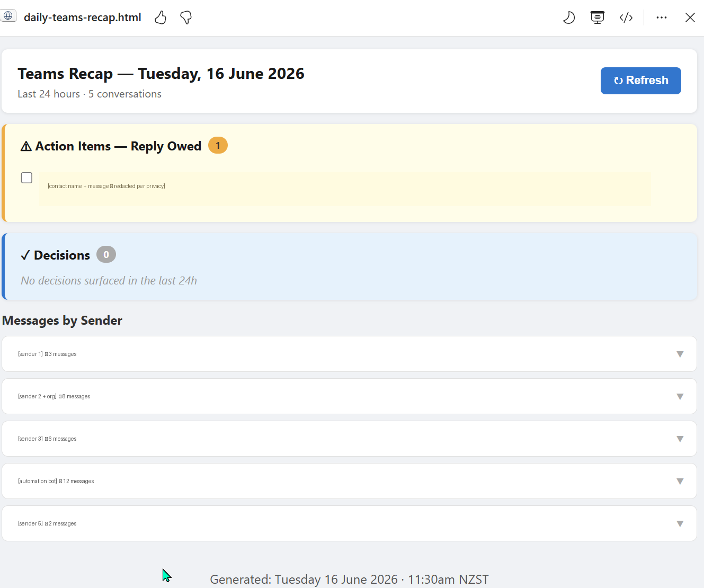Click the daily-teams-recap.html file title
The height and width of the screenshot is (588, 704).
tap(83, 17)
